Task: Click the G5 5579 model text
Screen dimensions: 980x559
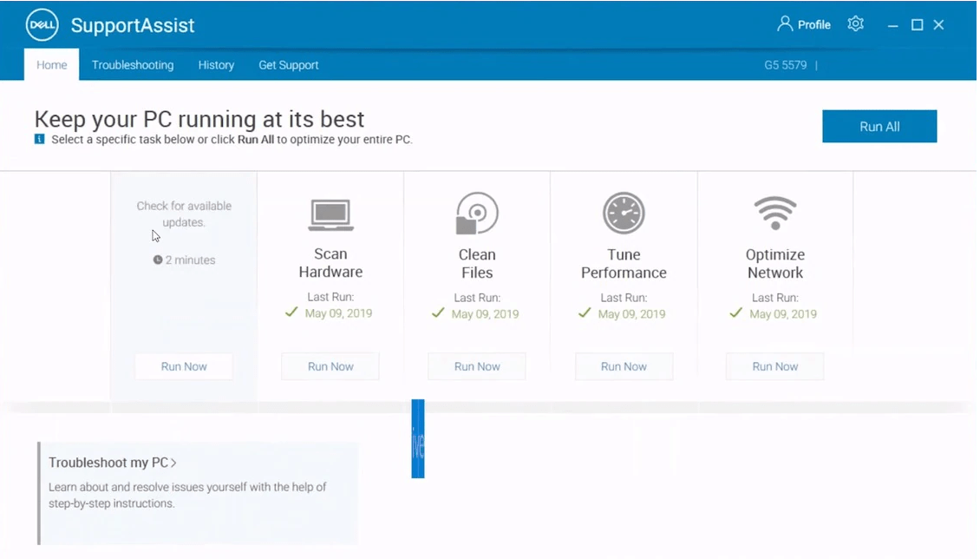Action: pos(785,65)
